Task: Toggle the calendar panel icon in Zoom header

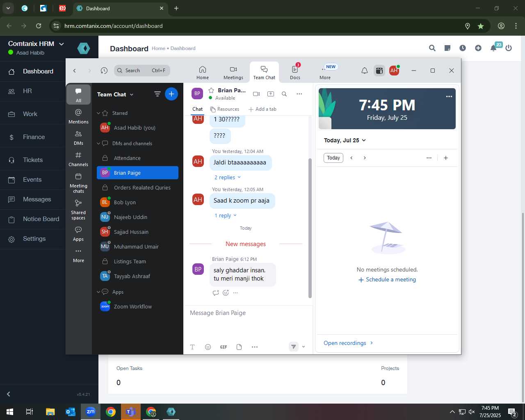Action: [x=379, y=71]
